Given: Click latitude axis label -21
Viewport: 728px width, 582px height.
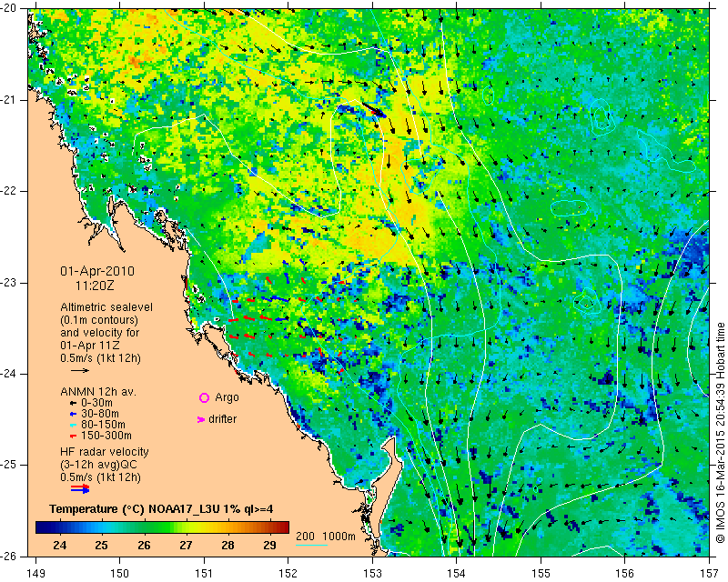Looking at the screenshot, I should (x=8, y=100).
